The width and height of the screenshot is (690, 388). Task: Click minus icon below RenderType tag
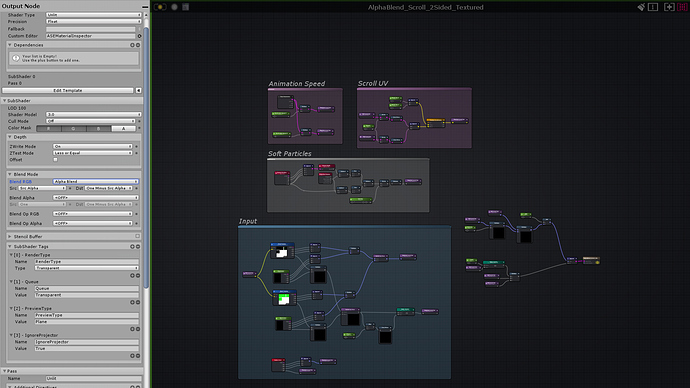point(138,276)
